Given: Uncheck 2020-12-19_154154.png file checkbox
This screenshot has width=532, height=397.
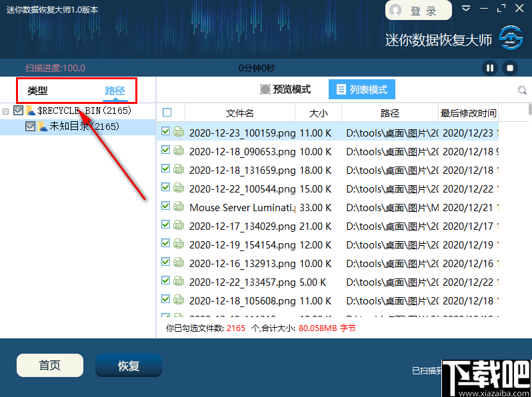Looking at the screenshot, I should 165,242.
